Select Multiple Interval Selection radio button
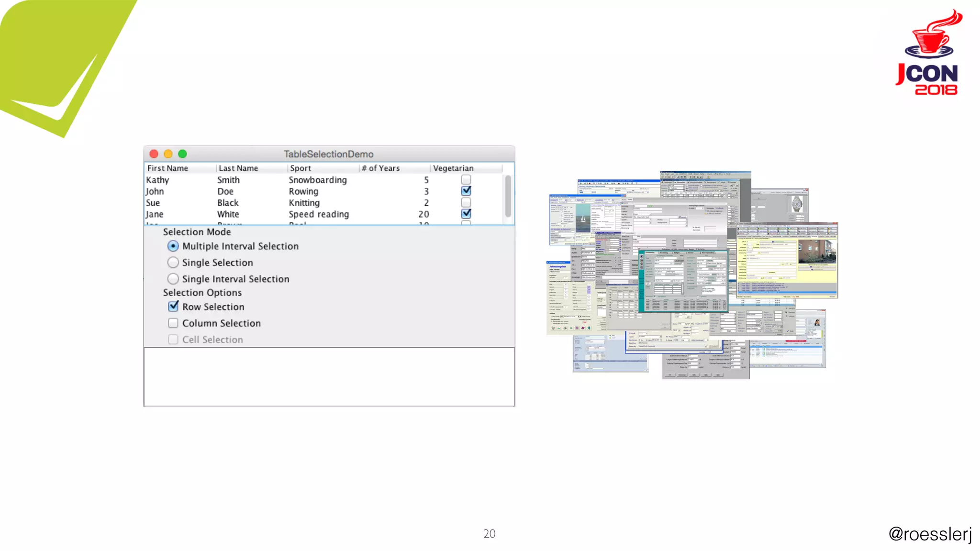This screenshot has width=980, height=551. click(x=173, y=246)
